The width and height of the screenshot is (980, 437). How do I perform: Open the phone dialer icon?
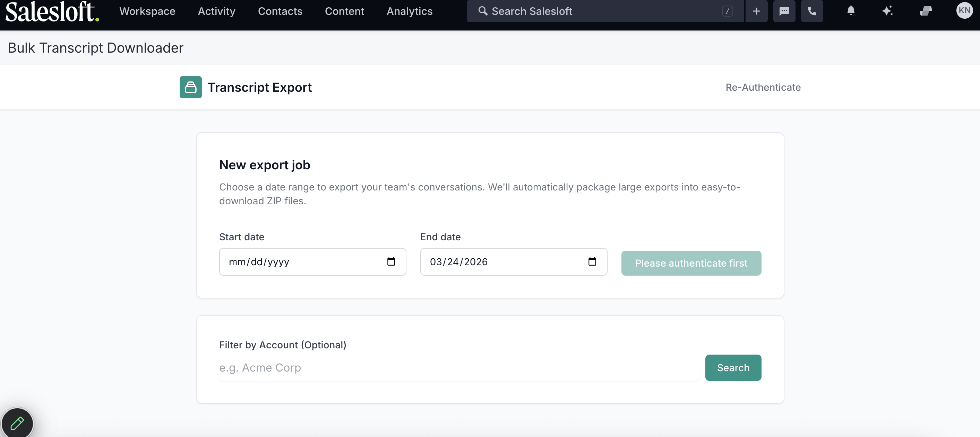coord(812,11)
